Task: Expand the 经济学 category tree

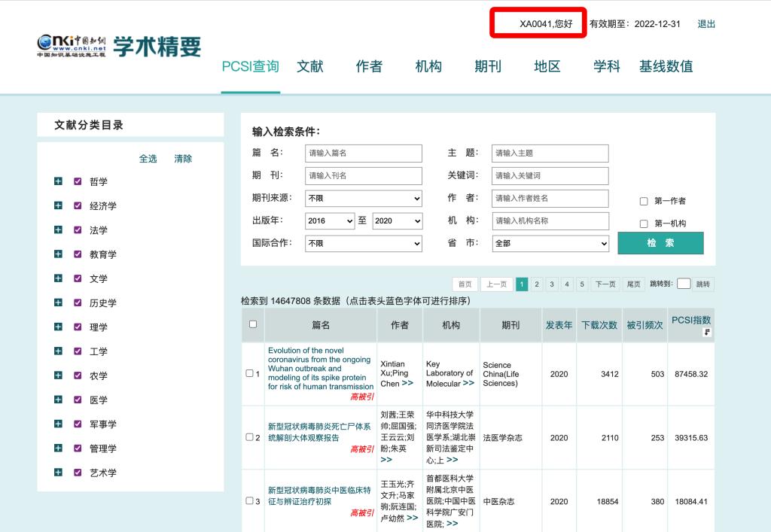Action: pyautogui.click(x=58, y=205)
